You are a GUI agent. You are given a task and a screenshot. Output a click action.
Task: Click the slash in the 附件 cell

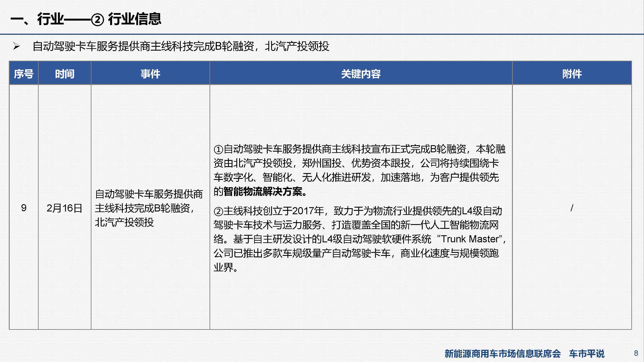(572, 208)
